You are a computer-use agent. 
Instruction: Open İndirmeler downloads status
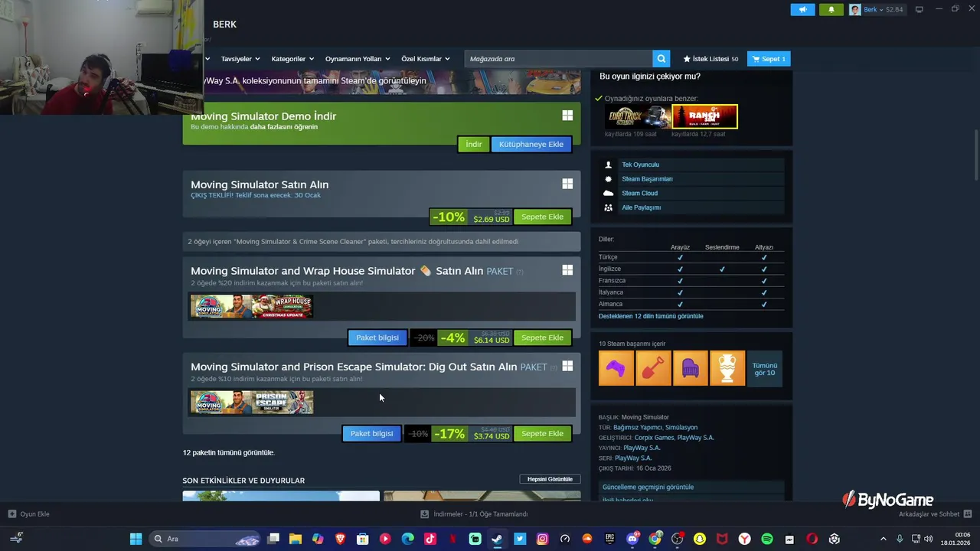tap(474, 514)
